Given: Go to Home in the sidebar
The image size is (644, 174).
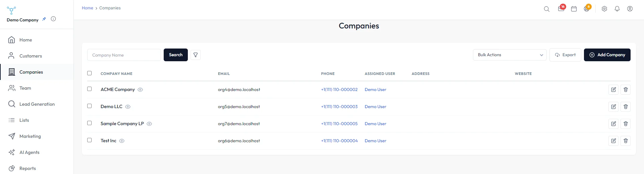Looking at the screenshot, I should click(37, 40).
